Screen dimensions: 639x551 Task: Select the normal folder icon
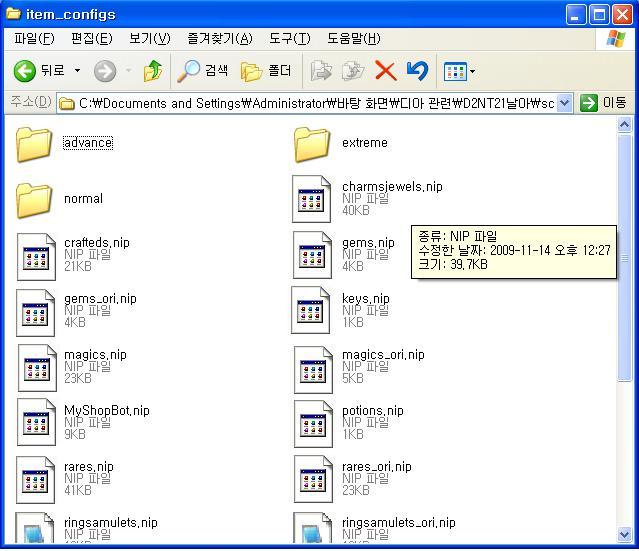tap(34, 200)
